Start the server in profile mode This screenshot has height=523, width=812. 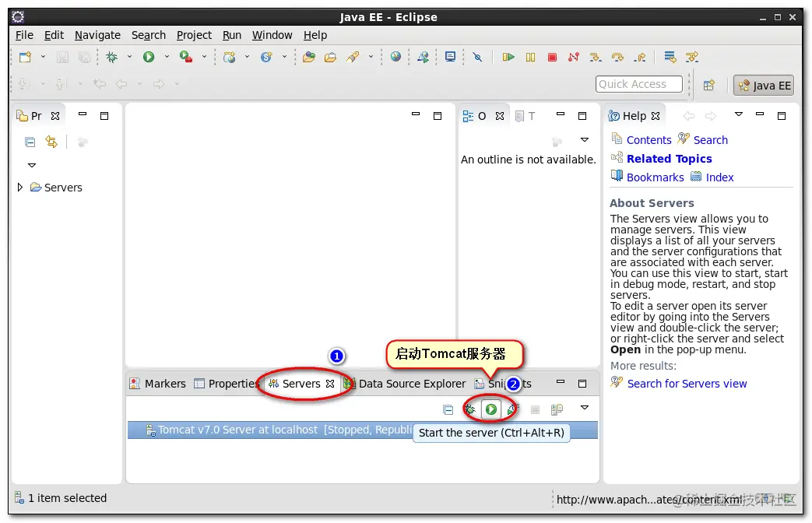(x=512, y=409)
